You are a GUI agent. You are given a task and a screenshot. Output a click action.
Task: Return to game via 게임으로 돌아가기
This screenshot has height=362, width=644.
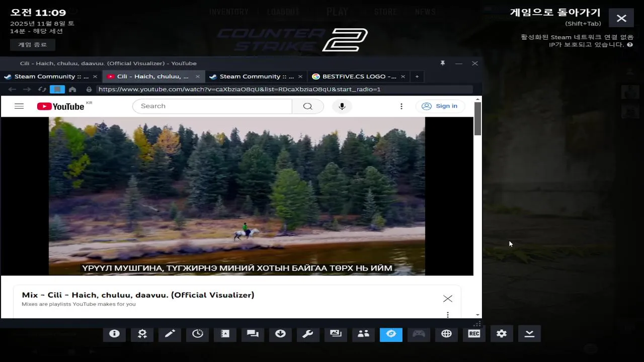click(555, 13)
